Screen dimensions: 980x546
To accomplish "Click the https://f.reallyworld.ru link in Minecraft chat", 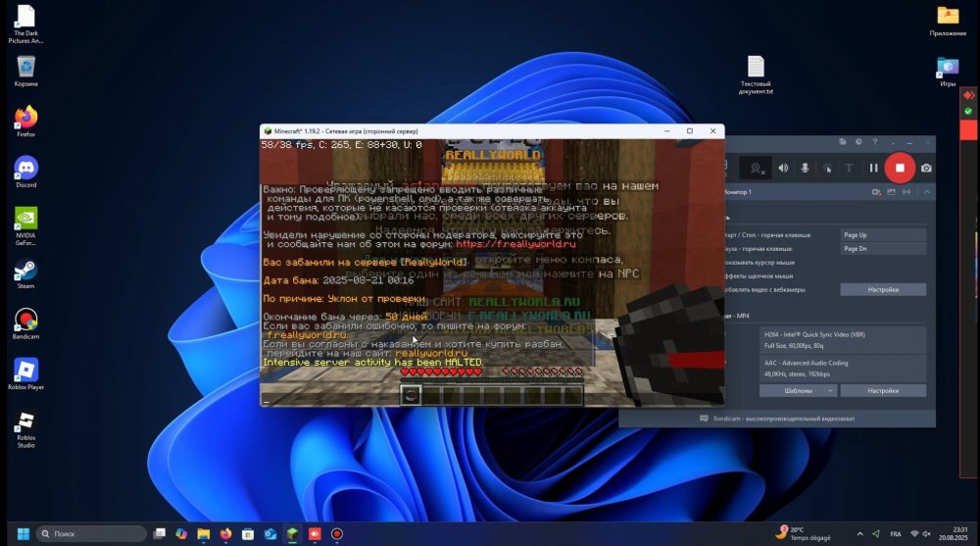I will pos(515,244).
